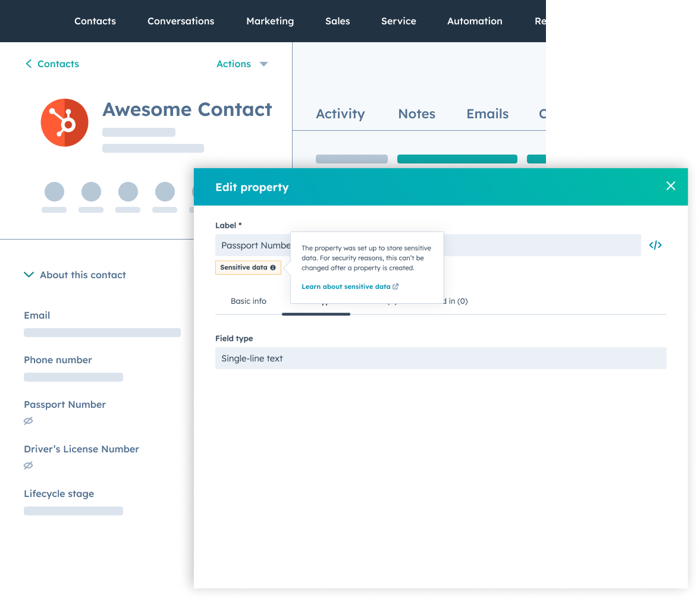Image resolution: width=700 pixels, height=601 pixels.
Task: Click the code icon beside Label field
Action: [655, 245]
